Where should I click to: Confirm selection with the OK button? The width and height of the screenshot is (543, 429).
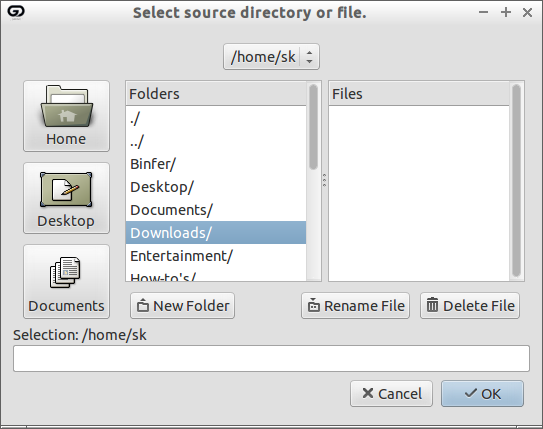point(482,394)
